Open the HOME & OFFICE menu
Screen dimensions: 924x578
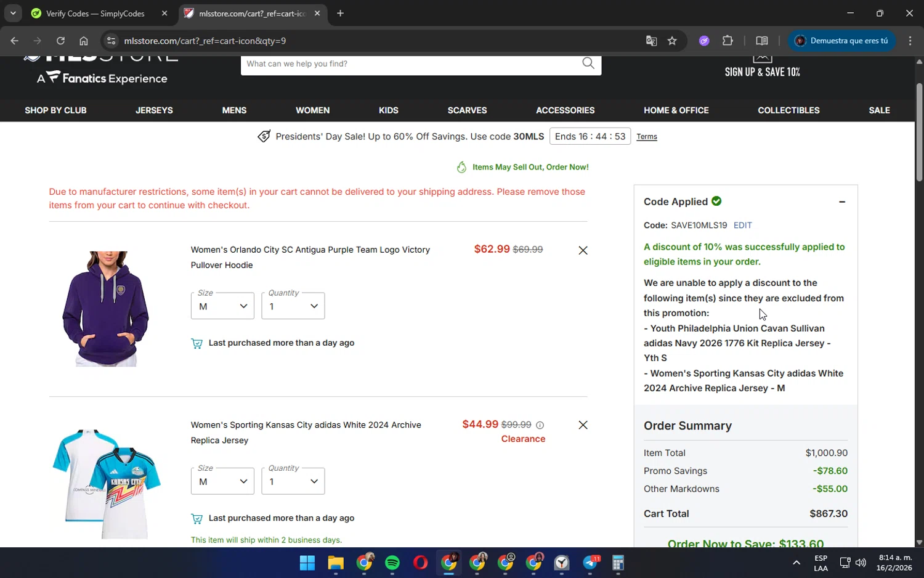(676, 110)
